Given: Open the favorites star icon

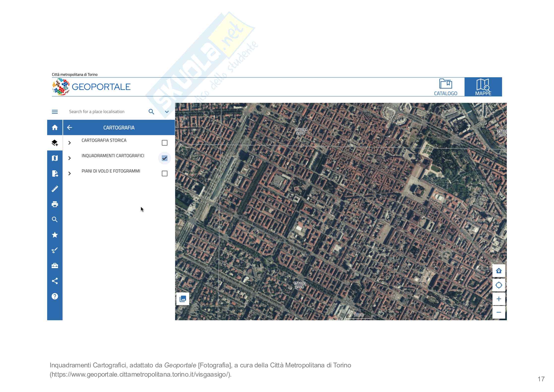Looking at the screenshot, I should point(55,235).
